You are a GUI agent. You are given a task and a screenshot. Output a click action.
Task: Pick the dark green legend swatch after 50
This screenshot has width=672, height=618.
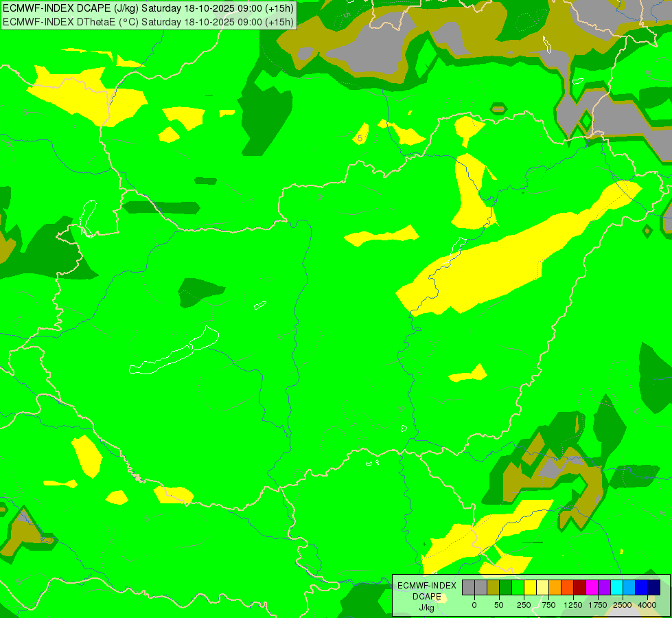(505, 588)
